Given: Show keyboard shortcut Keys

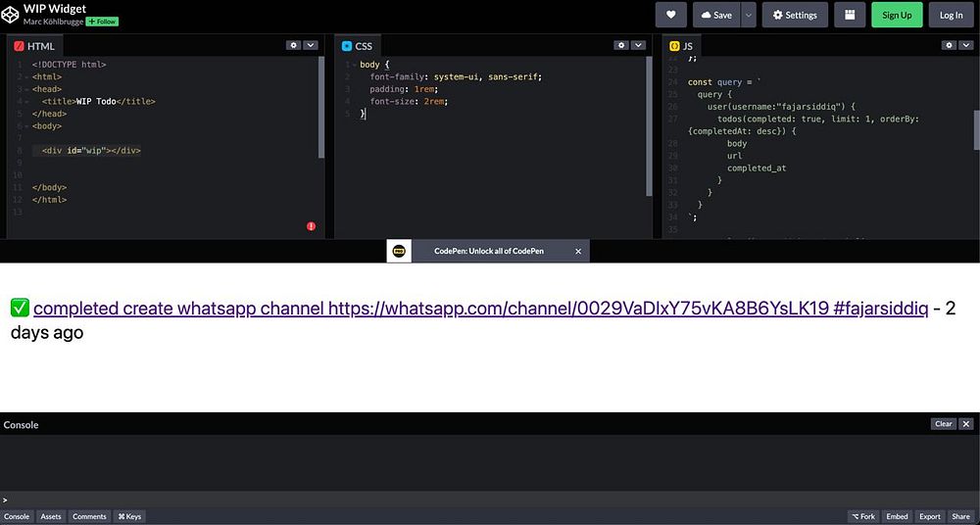Looking at the screenshot, I should 129,516.
